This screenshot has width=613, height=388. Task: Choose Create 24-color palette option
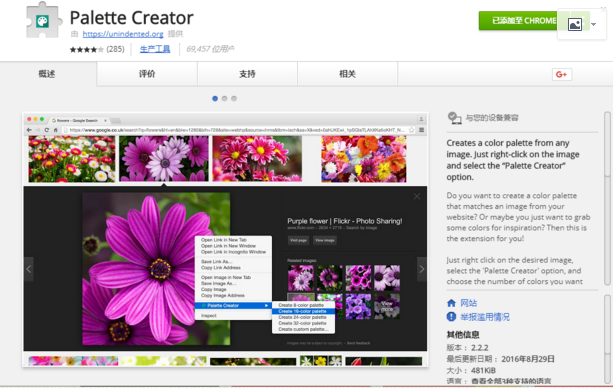point(303,317)
